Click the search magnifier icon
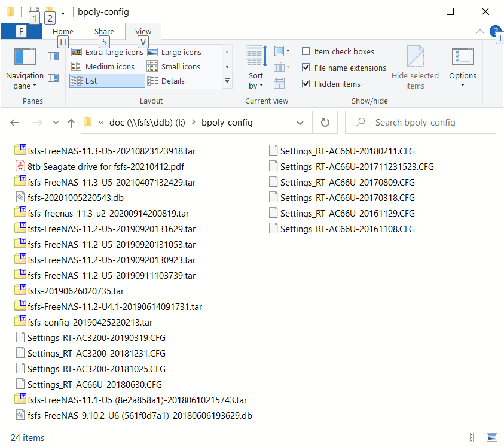Image resolution: width=504 pixels, height=447 pixels. pyautogui.click(x=361, y=122)
